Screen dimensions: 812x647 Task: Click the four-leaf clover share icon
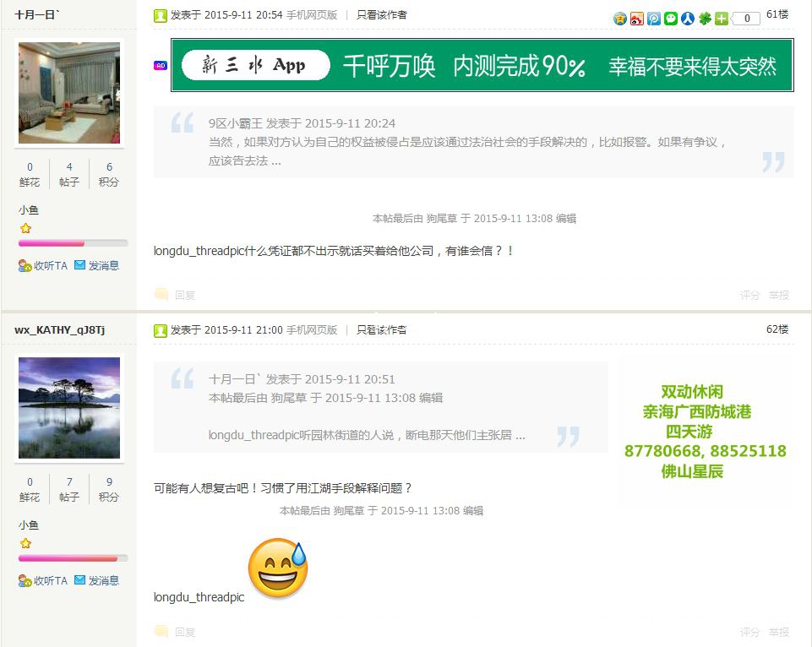(x=705, y=19)
